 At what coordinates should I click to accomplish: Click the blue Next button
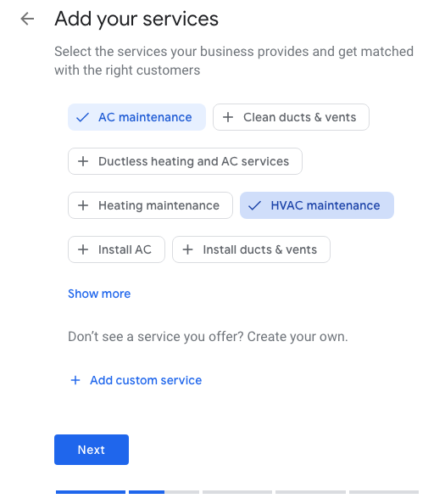pos(92,450)
